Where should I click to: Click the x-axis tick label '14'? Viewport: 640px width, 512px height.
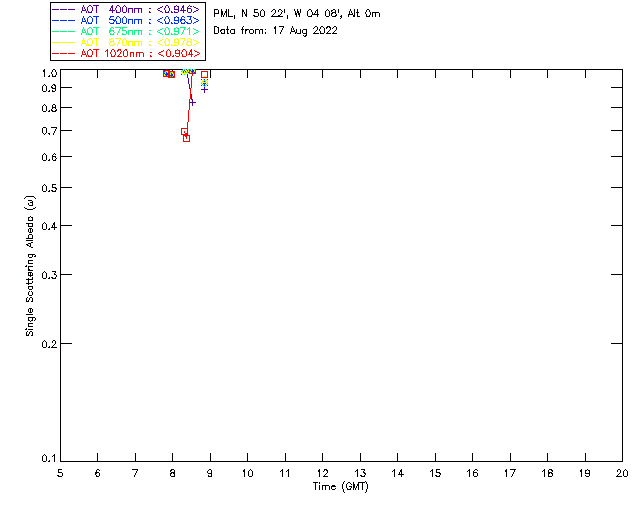398,473
